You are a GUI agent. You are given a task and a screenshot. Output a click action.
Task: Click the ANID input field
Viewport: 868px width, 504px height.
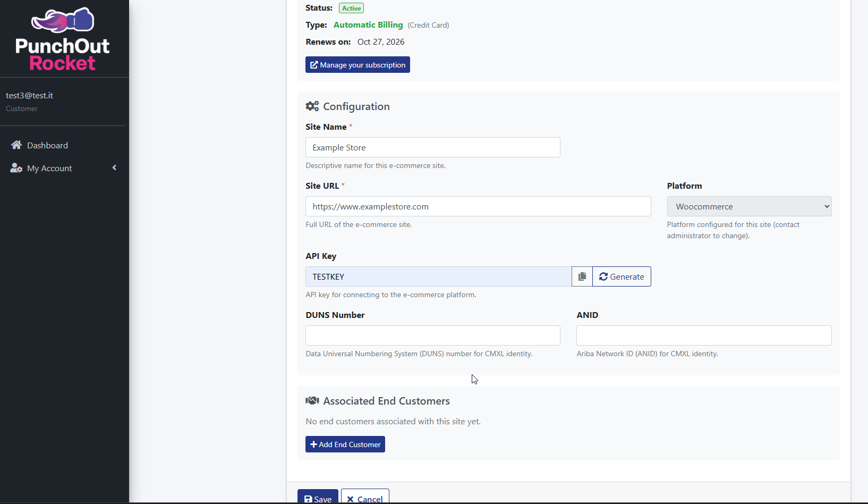point(704,335)
